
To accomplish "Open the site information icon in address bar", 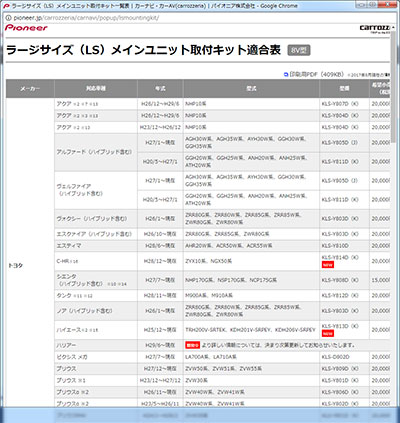I will 8,18.
